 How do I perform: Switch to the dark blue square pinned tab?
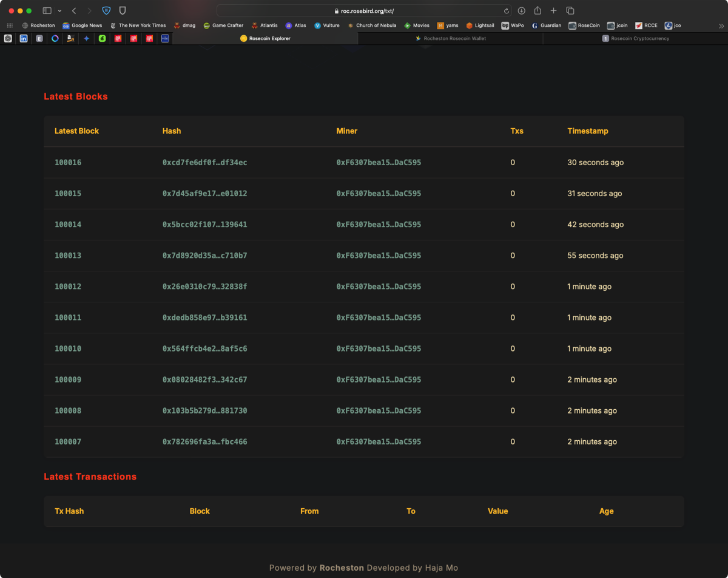click(165, 38)
